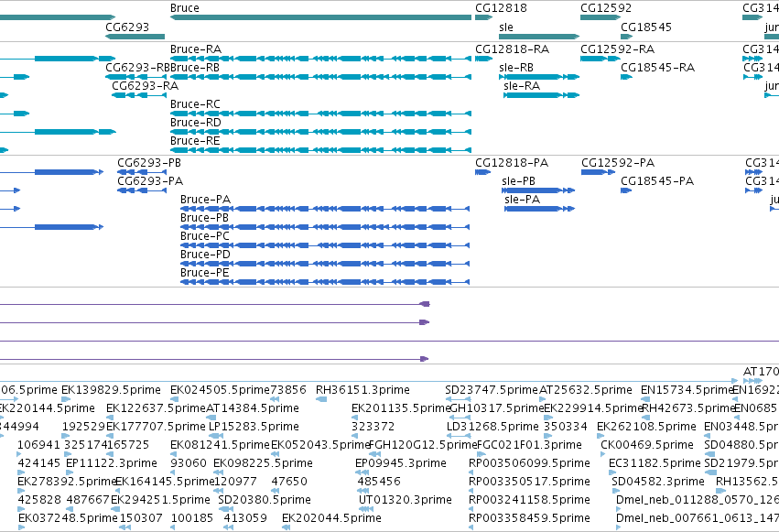Select the Bruce-PC protein label
Screen dimensions: 779x532
click(x=205, y=236)
